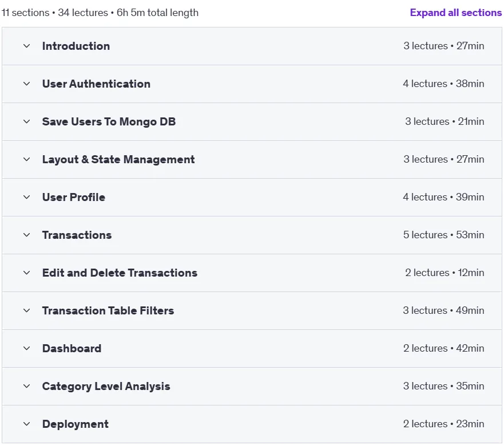
Task: Click User Profile section title
Action: tap(74, 197)
